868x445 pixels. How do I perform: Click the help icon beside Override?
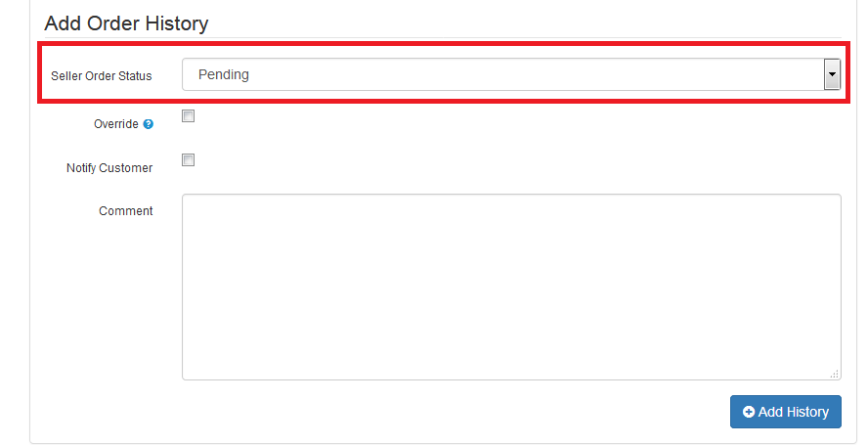149,124
